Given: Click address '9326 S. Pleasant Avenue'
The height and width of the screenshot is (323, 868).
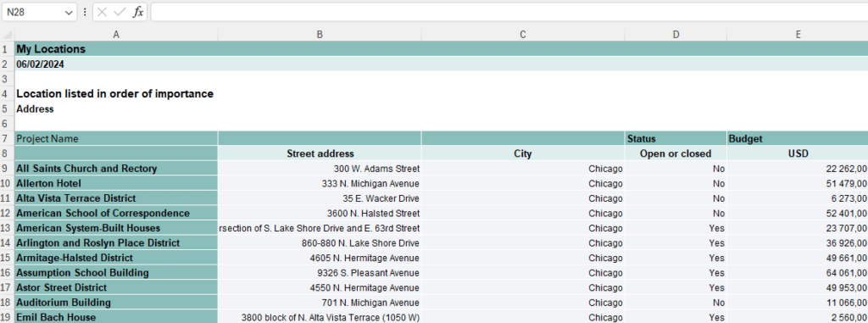Looking at the screenshot, I should 320,273.
